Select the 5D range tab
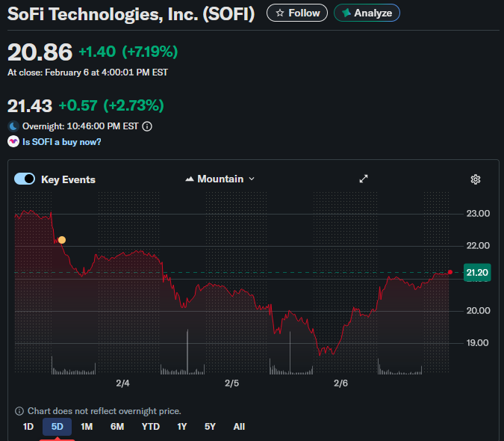 pyautogui.click(x=57, y=427)
